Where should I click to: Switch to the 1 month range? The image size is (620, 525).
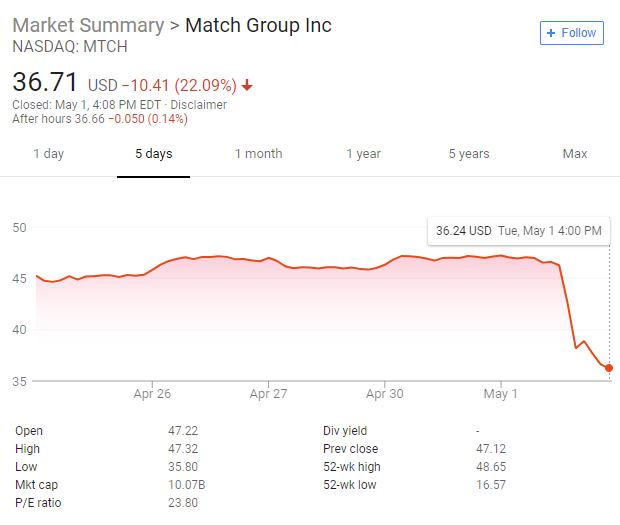[x=258, y=154]
